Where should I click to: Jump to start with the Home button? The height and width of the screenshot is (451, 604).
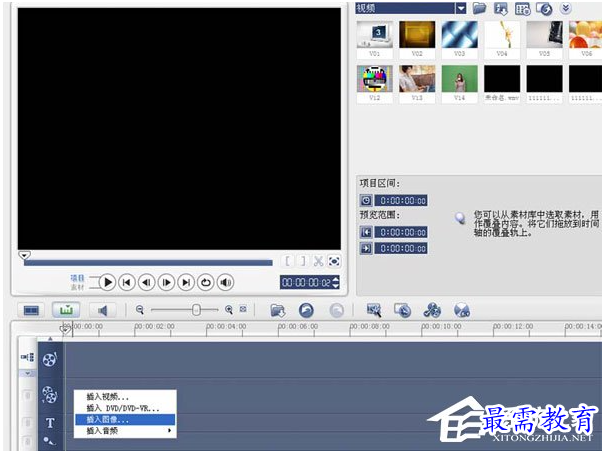pyautogui.click(x=127, y=282)
